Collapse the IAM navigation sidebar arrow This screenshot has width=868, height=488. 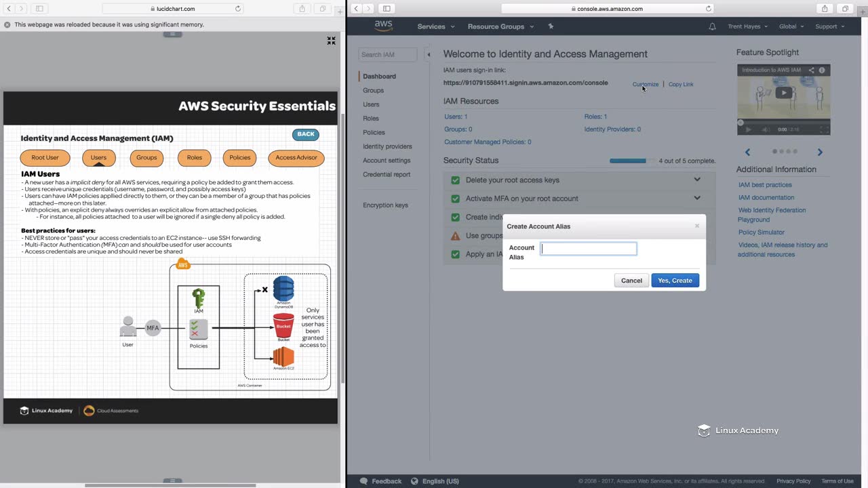coord(428,54)
